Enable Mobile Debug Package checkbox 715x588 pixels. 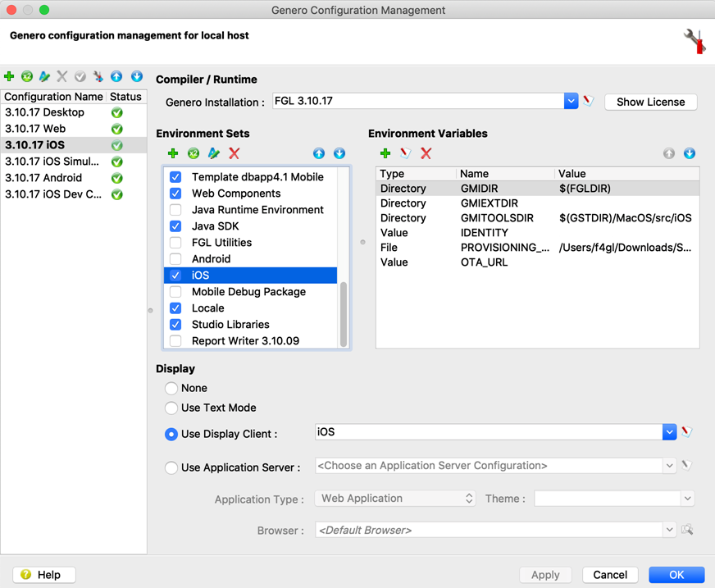pos(175,292)
